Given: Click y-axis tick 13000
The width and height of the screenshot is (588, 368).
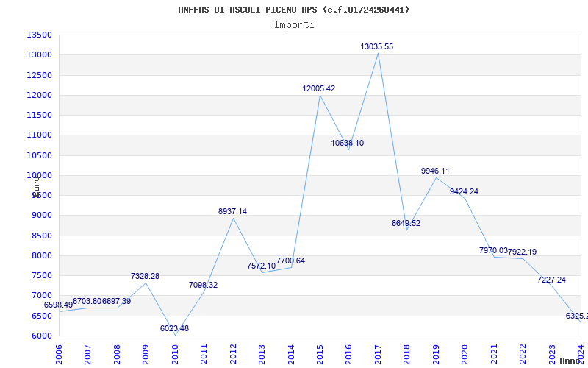Looking at the screenshot, I should [39, 54].
